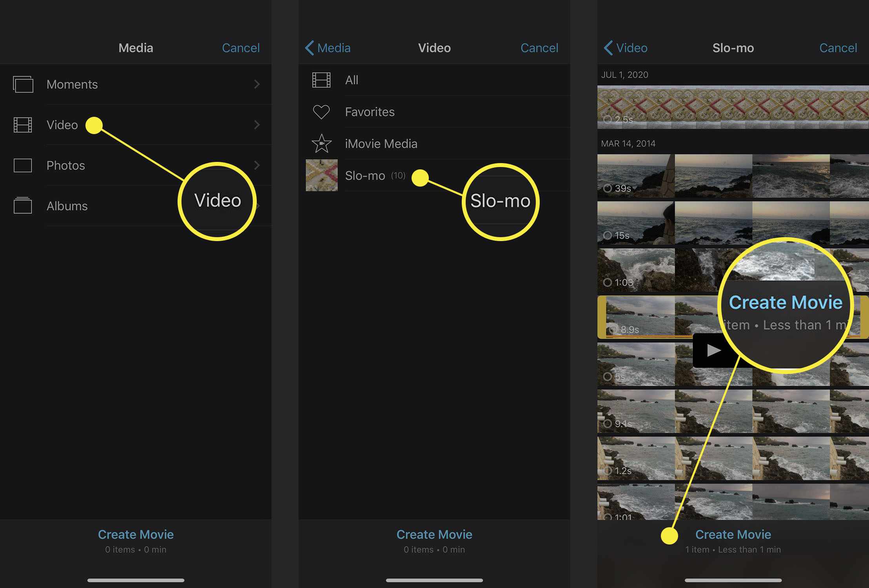Screen dimensions: 869x588
Task: Tap Create Movie on the Media screen
Action: [x=136, y=534]
